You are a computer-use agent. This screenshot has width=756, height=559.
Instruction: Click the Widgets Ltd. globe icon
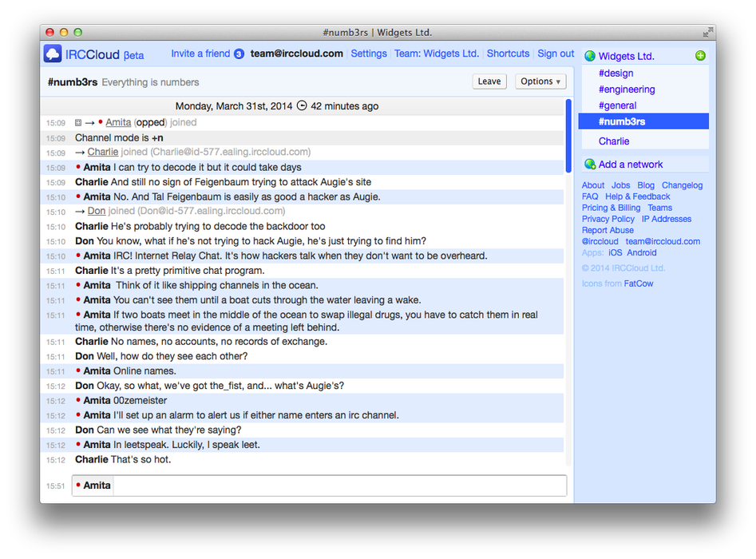point(590,57)
